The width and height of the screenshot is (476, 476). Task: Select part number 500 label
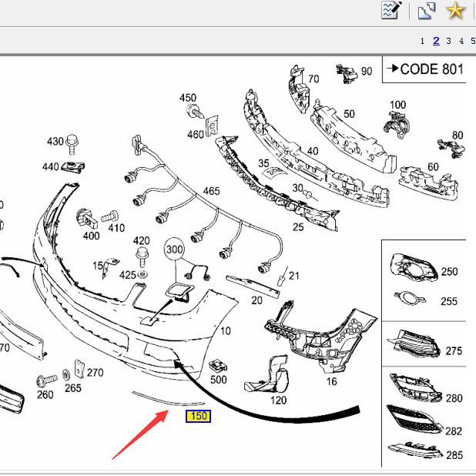coord(219,379)
